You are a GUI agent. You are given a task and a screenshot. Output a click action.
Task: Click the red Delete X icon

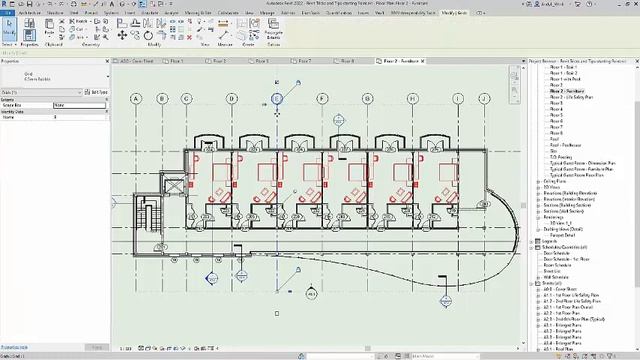[189, 37]
